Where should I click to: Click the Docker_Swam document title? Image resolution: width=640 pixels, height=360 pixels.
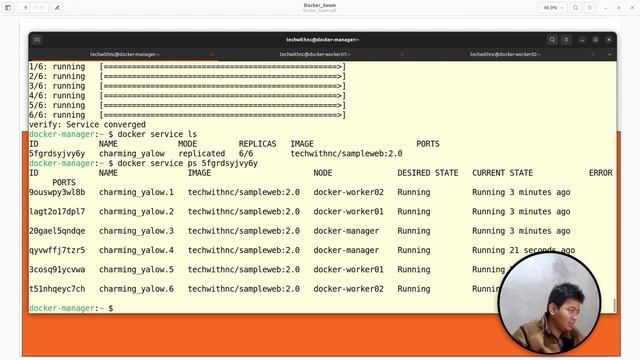tap(320, 5)
